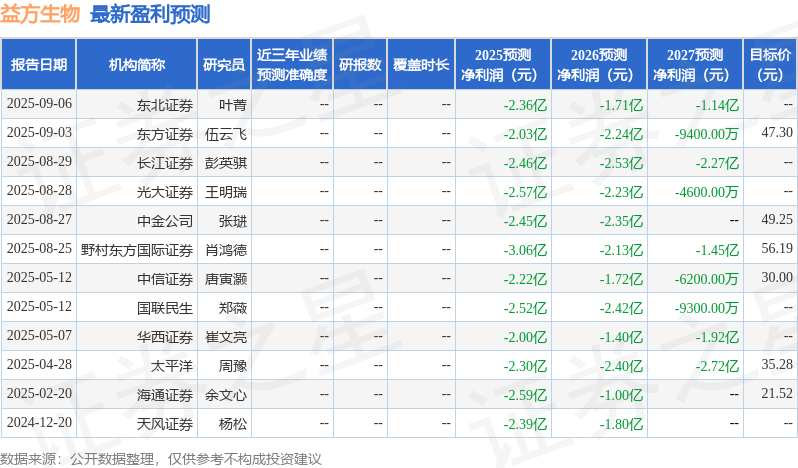Click 东北证券's 2025 forecast -2.36亿
The height and width of the screenshot is (468, 798).
coord(525,105)
